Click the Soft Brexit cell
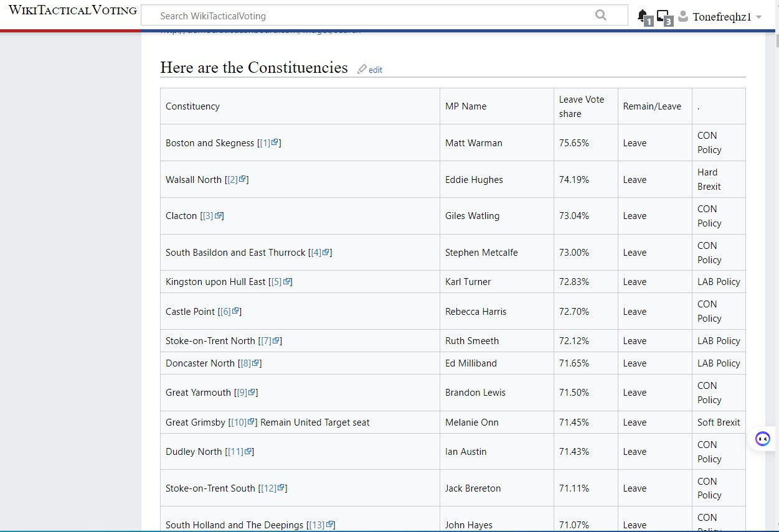The width and height of the screenshot is (779, 532). click(719, 422)
